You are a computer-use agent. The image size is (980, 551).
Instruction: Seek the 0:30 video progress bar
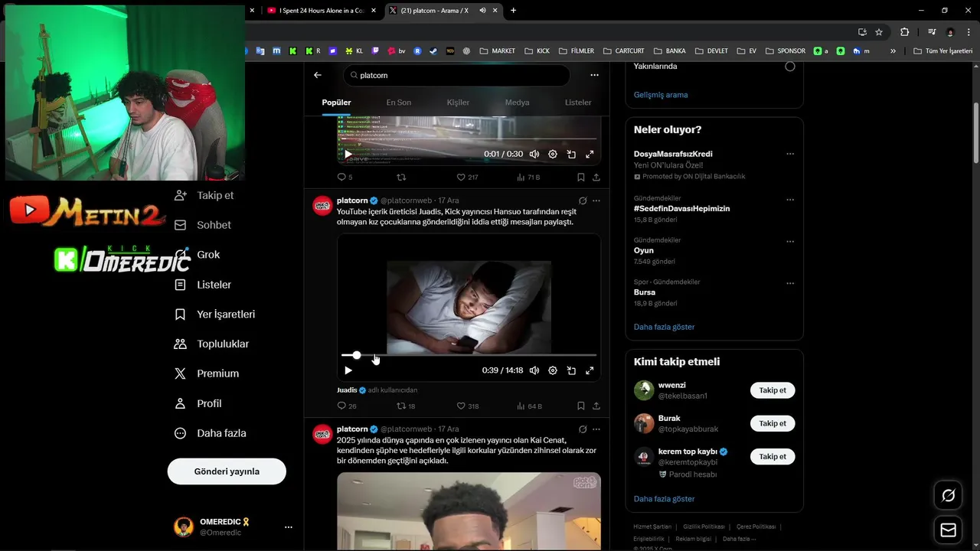click(x=469, y=139)
